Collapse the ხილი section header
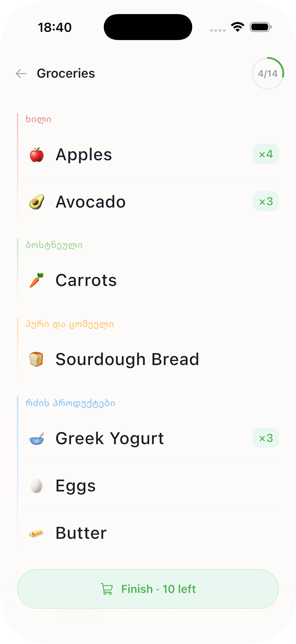The width and height of the screenshot is (296, 644). pos(39,119)
